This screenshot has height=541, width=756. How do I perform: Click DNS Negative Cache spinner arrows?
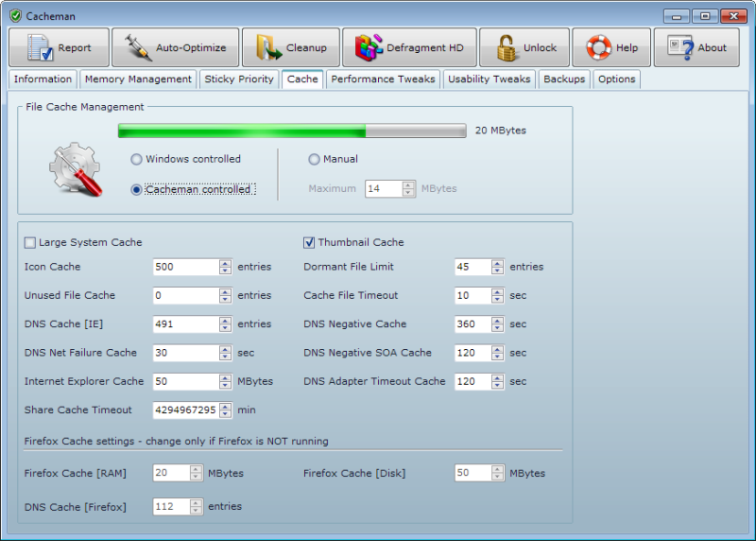click(x=498, y=324)
